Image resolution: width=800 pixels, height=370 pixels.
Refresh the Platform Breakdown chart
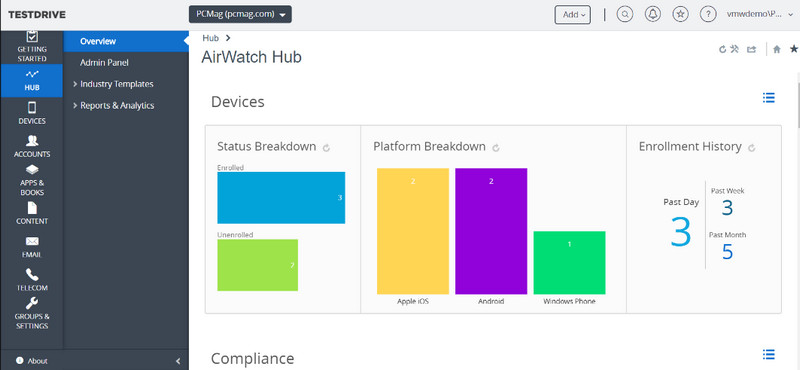pos(495,148)
